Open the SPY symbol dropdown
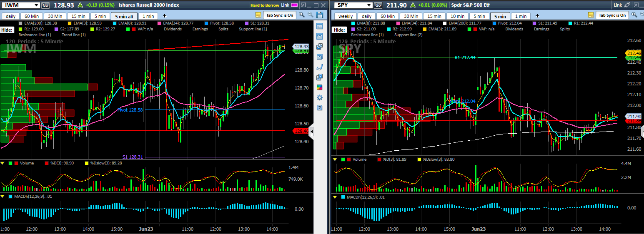The image size is (644, 234). [369, 5]
